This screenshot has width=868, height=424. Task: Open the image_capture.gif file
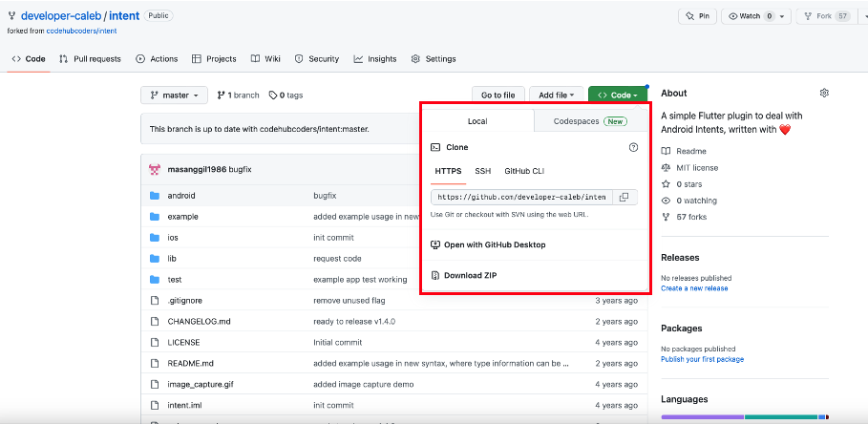click(199, 384)
